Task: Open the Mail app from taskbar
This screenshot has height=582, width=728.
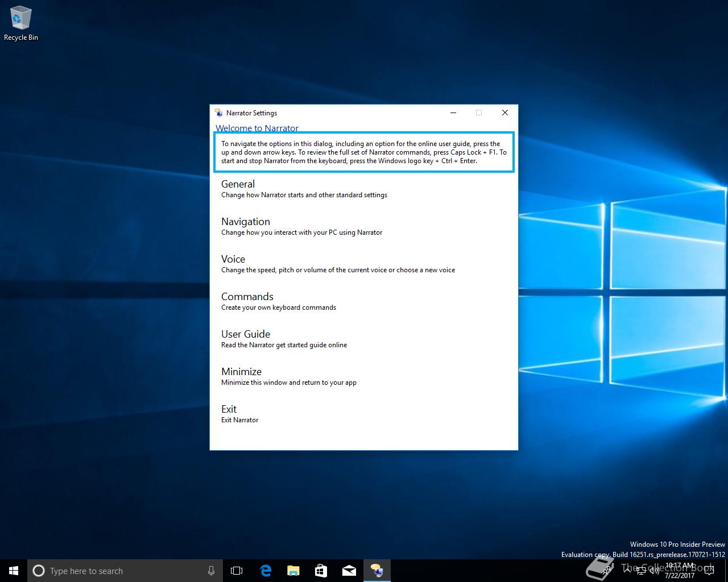Action: click(349, 571)
